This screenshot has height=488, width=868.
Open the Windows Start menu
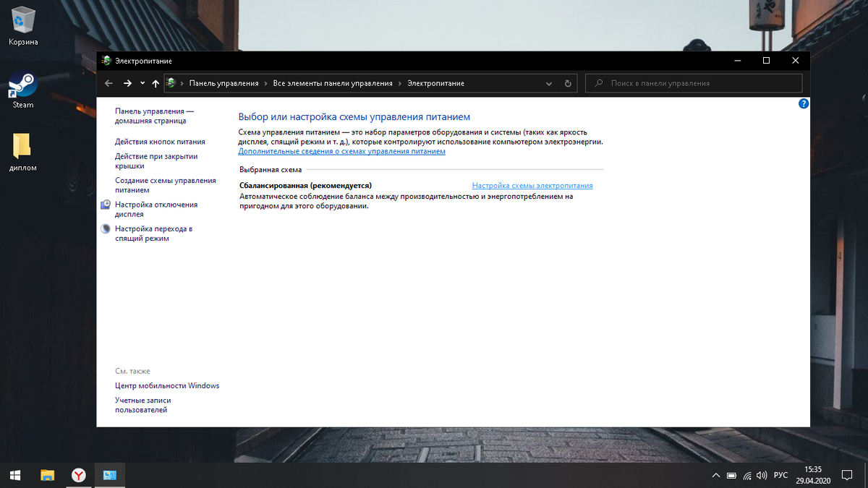click(x=14, y=475)
